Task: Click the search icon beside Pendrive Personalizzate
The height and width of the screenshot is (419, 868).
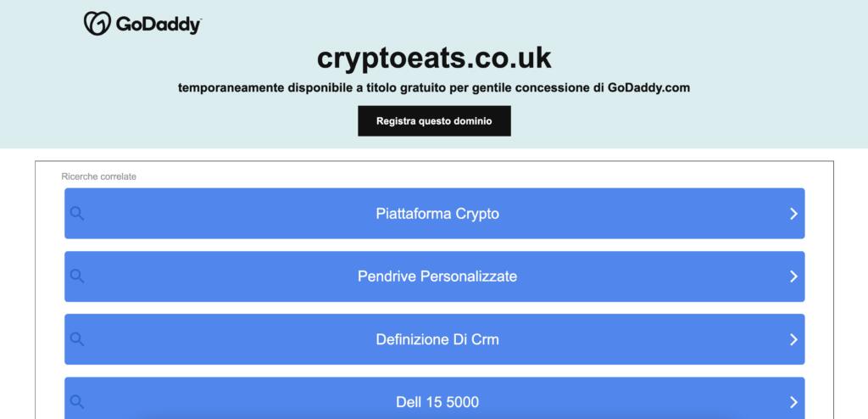Action: (x=77, y=276)
